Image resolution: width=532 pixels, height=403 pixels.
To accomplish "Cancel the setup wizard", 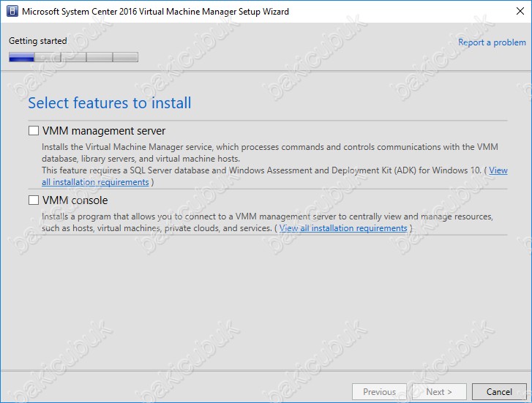I will (x=499, y=392).
